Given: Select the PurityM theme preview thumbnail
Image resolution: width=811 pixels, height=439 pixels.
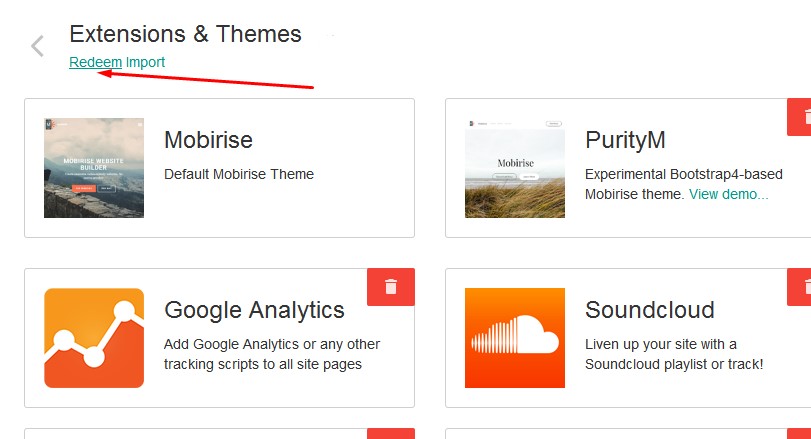Looking at the screenshot, I should click(514, 168).
